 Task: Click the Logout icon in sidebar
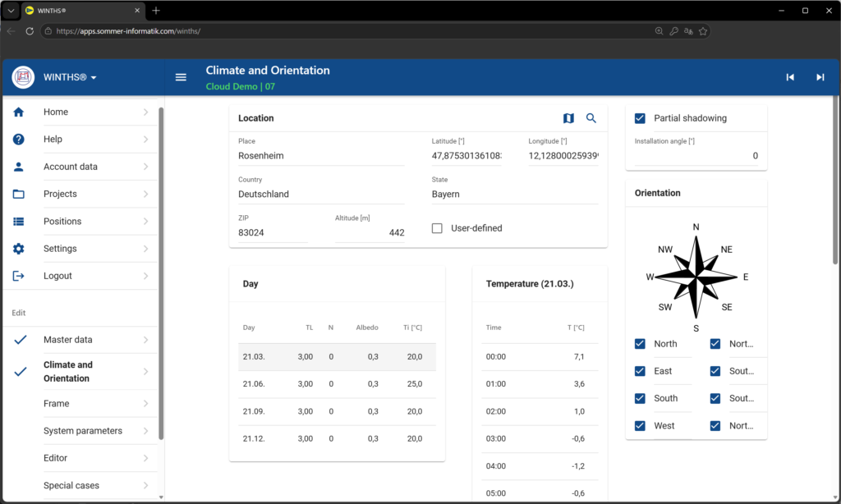coord(19,276)
